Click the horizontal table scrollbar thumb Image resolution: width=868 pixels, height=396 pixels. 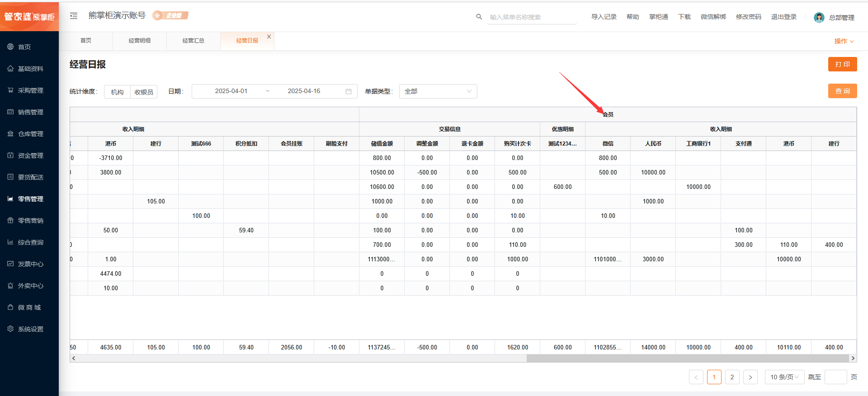coord(687,358)
